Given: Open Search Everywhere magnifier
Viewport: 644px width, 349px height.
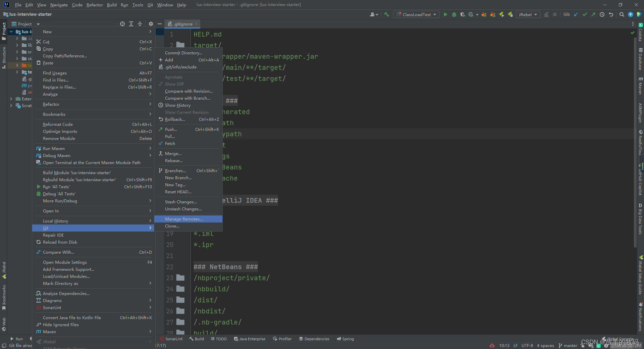Looking at the screenshot, I should click(x=622, y=14).
